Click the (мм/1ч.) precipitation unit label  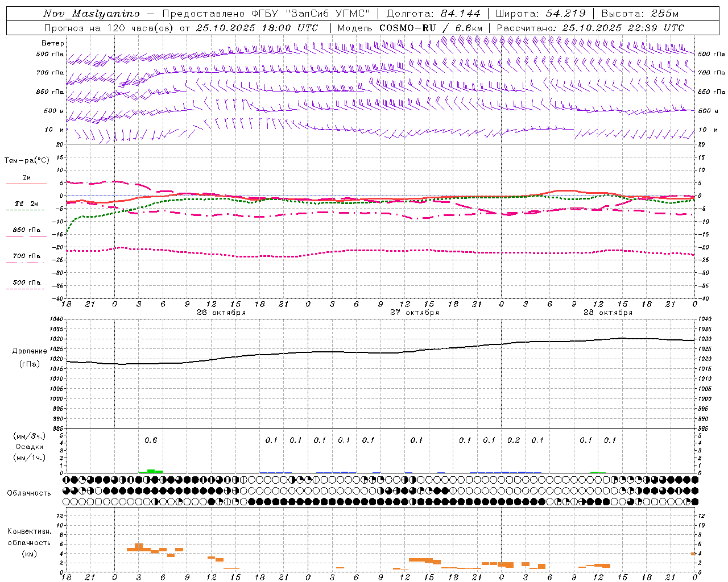point(30,458)
